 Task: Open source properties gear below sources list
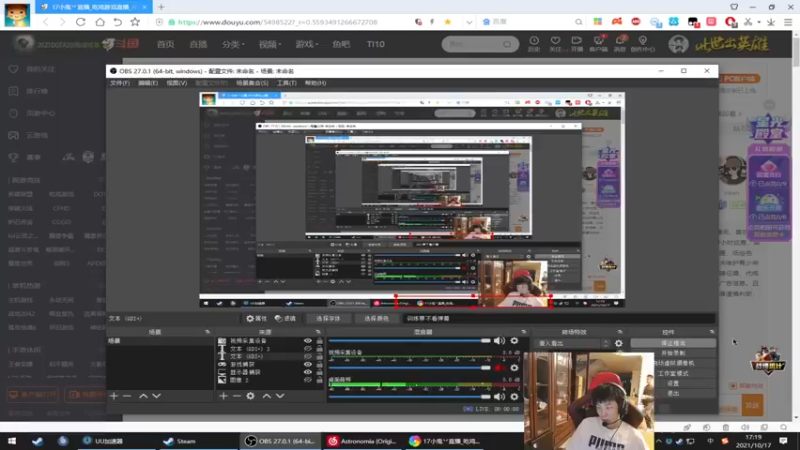click(251, 396)
